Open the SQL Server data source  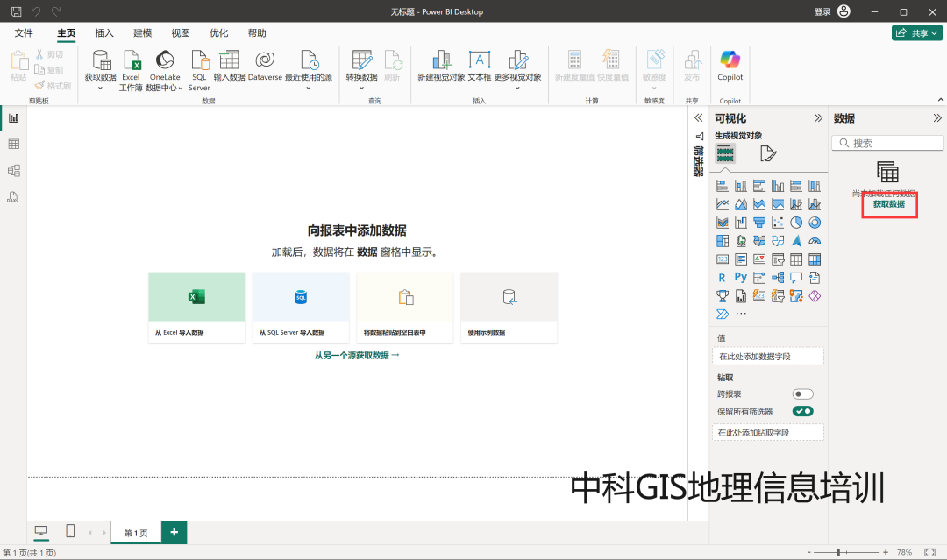coord(199,71)
